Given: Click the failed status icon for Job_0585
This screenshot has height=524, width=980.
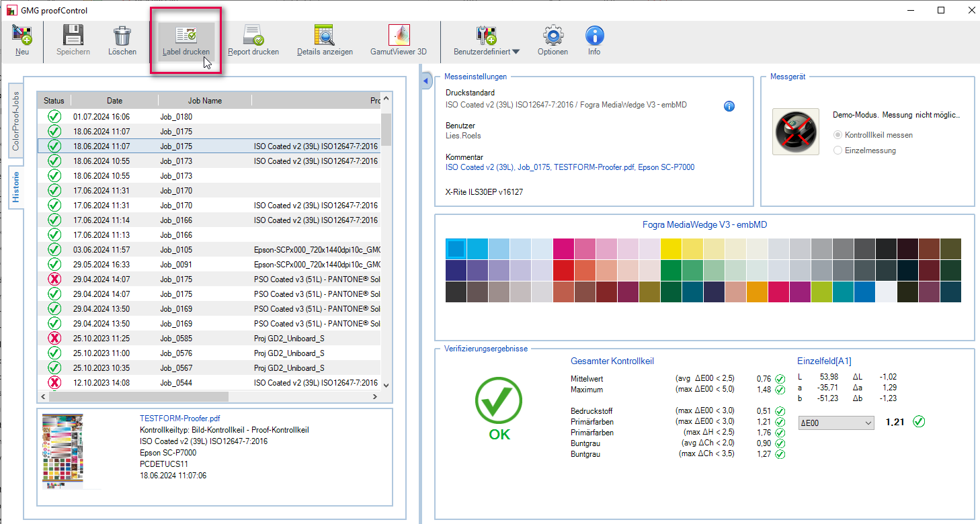Looking at the screenshot, I should point(54,339).
